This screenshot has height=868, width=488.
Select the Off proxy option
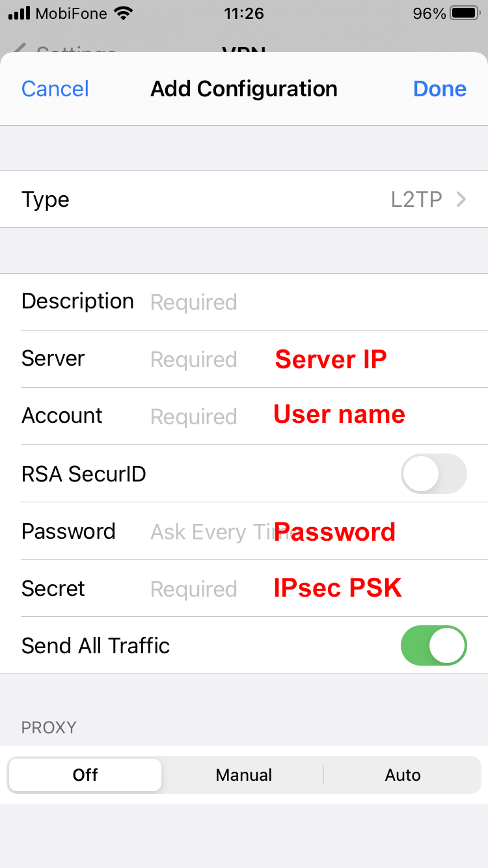click(x=85, y=775)
